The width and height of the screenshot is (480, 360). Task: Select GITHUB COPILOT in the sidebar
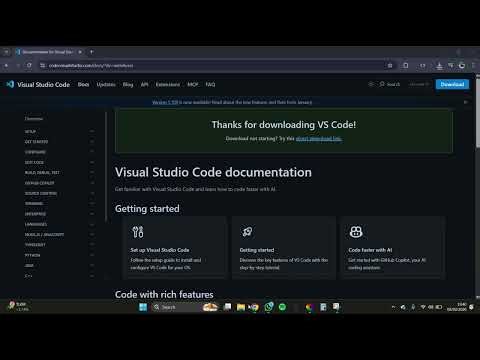[39, 183]
